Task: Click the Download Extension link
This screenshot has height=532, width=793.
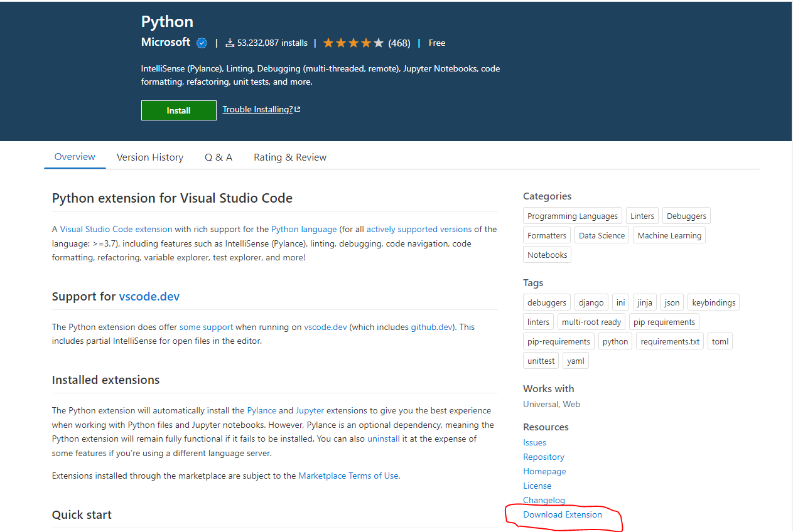Action: (563, 514)
